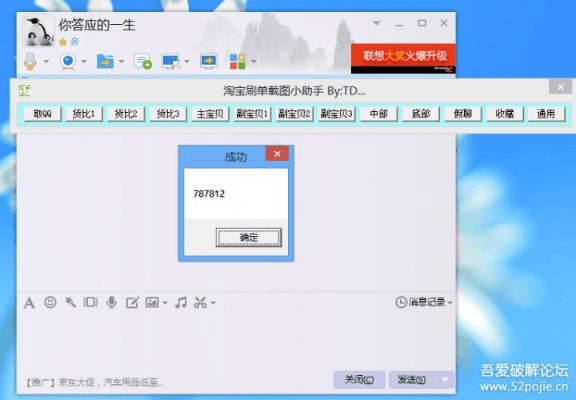The width and height of the screenshot is (576, 400).
Task: Close the 成功 dialog with red X
Action: point(277,154)
